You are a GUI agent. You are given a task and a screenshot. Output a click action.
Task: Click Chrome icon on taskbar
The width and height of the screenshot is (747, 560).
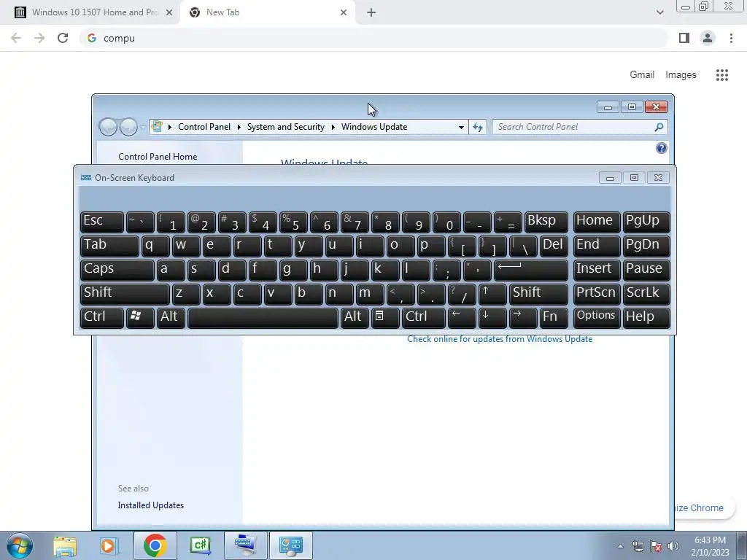[x=155, y=545]
